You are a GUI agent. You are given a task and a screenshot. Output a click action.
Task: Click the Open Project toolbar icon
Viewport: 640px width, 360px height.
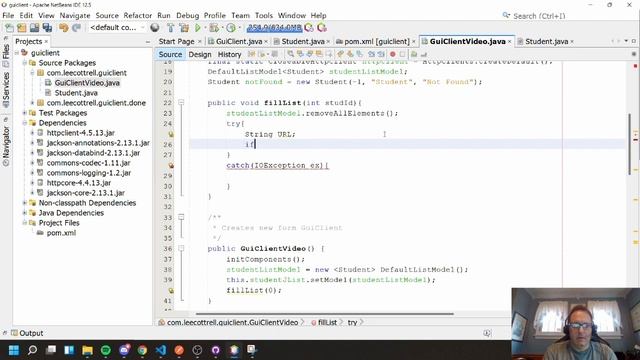click(x=34, y=28)
